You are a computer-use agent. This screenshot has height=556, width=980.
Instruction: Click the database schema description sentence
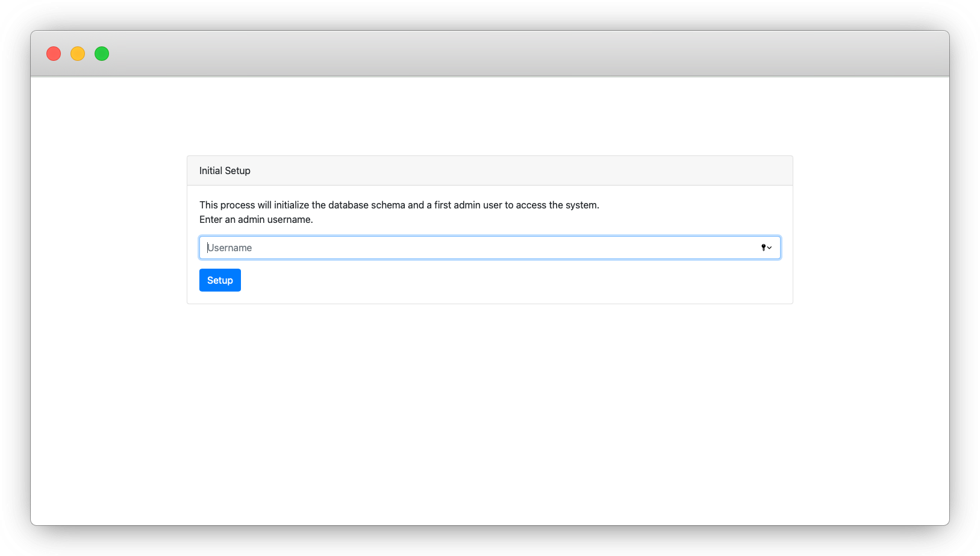399,205
